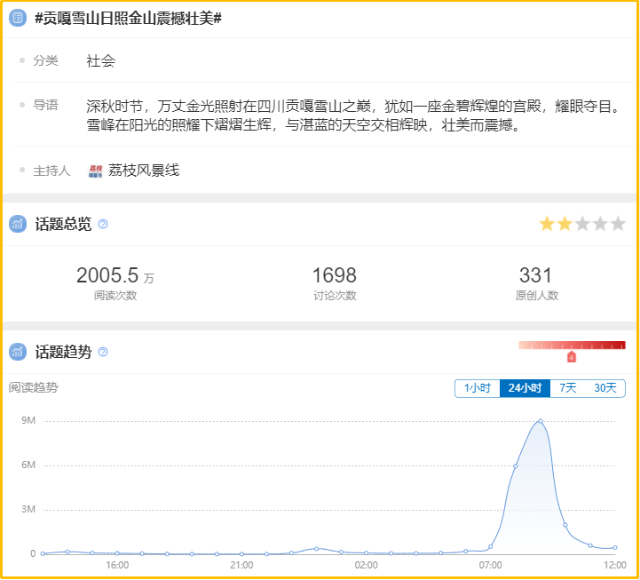Click the 2005.5万 reading count
This screenshot has width=640, height=580.
[x=115, y=275]
